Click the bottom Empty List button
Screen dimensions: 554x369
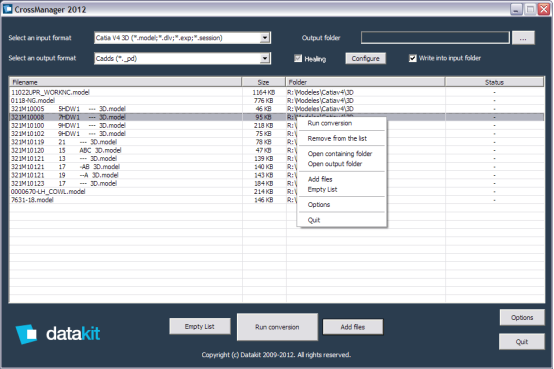coord(200,326)
